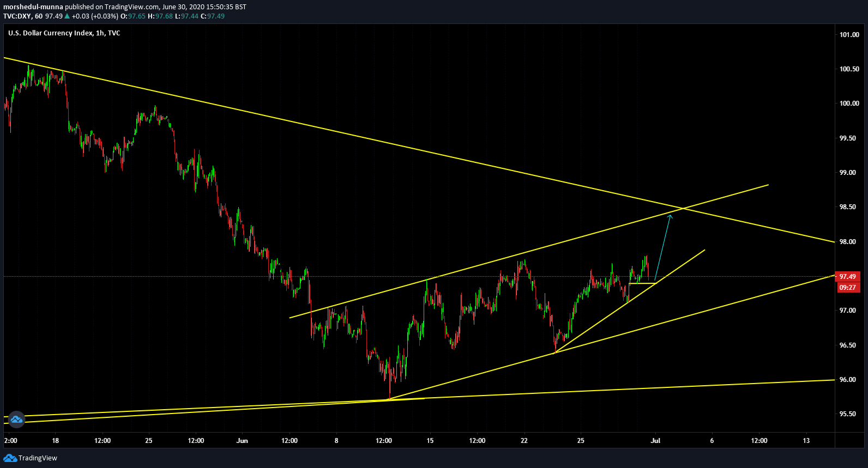Click the TVC:DXY, 60 symbol label
The width and height of the screenshot is (868, 468).
(23, 16)
